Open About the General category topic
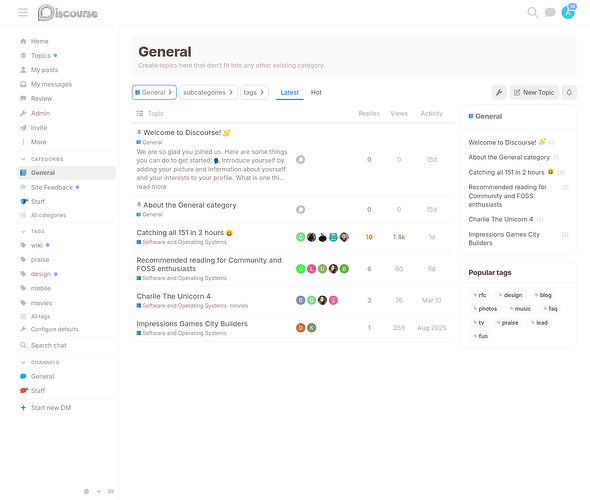 pyautogui.click(x=190, y=205)
